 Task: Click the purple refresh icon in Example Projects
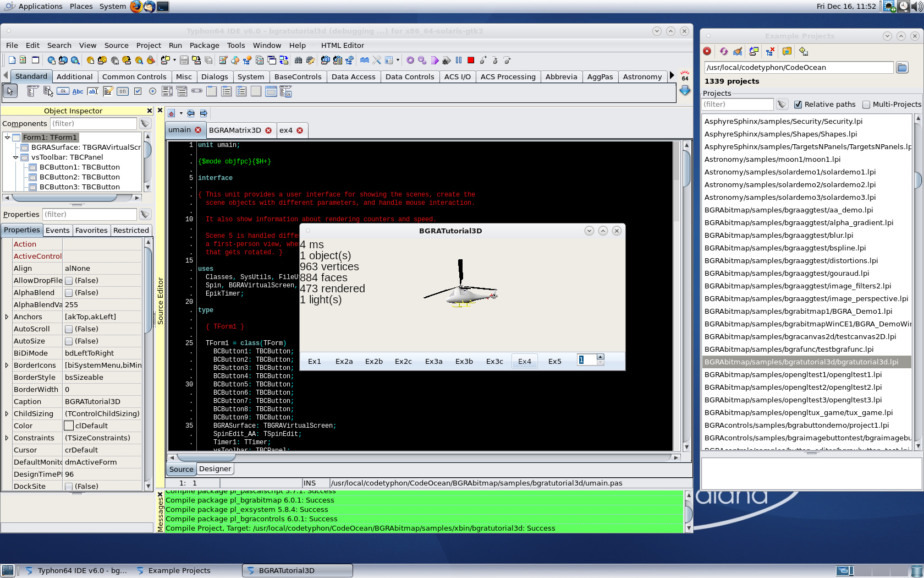pyautogui.click(x=723, y=51)
